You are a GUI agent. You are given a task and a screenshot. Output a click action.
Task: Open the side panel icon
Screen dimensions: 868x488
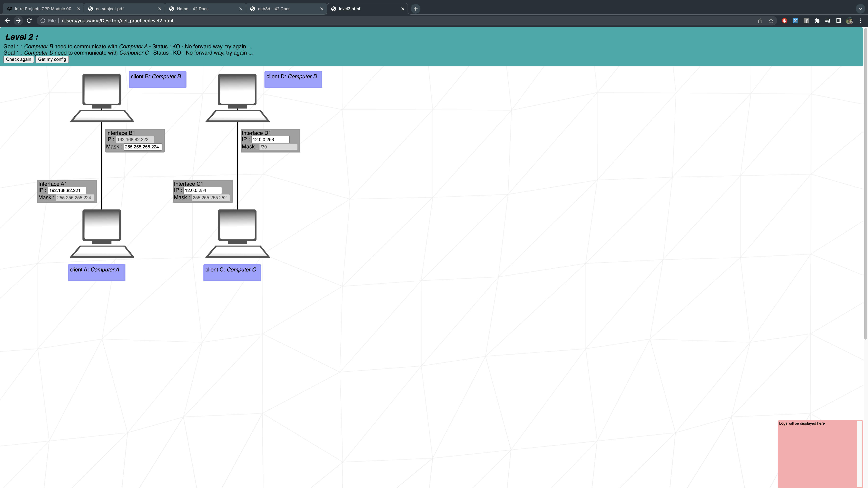click(839, 21)
